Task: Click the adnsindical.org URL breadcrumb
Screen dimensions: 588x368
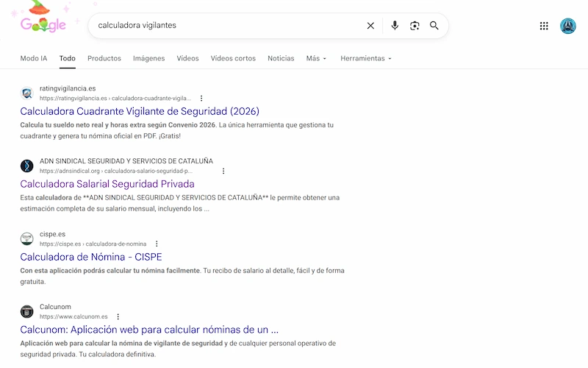Action: click(x=116, y=171)
